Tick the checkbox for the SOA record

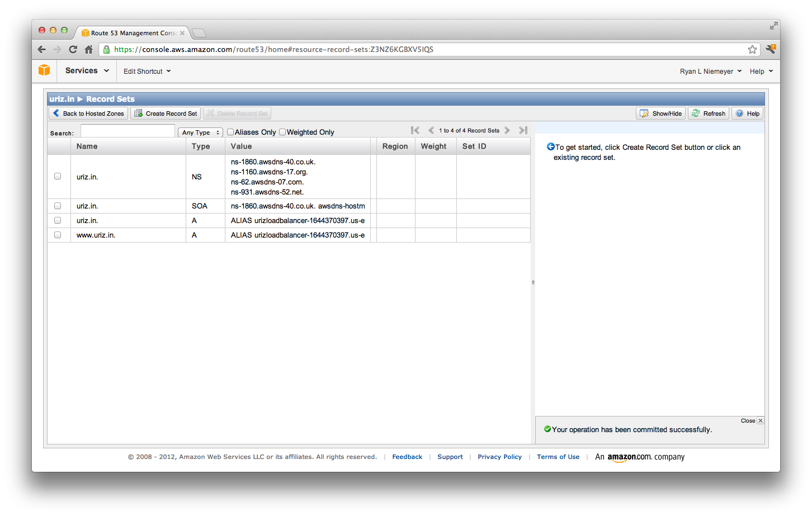pyautogui.click(x=58, y=206)
